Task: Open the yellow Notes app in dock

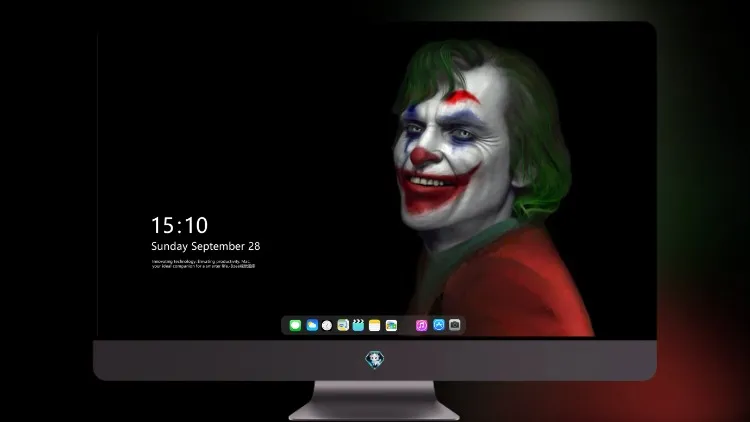Action: point(375,325)
